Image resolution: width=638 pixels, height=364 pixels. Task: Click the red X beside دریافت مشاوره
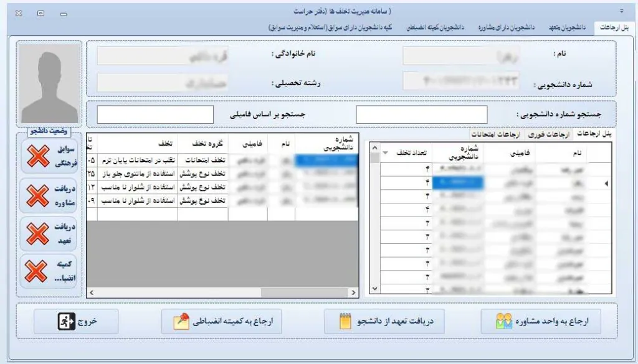(39, 195)
